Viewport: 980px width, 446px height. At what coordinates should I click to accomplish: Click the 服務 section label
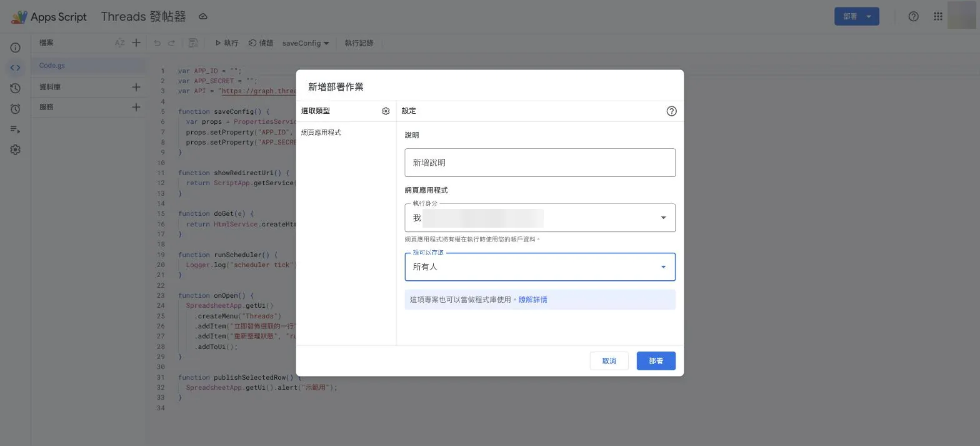tap(46, 107)
